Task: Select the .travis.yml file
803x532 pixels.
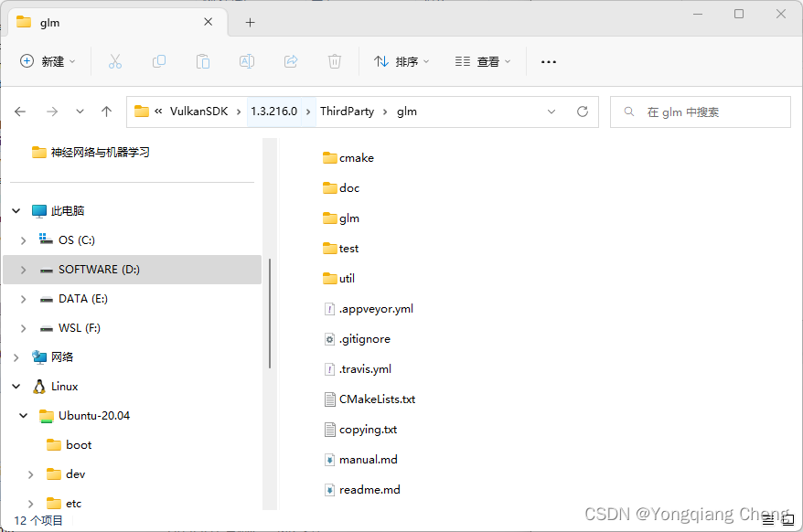Action: [x=358, y=369]
